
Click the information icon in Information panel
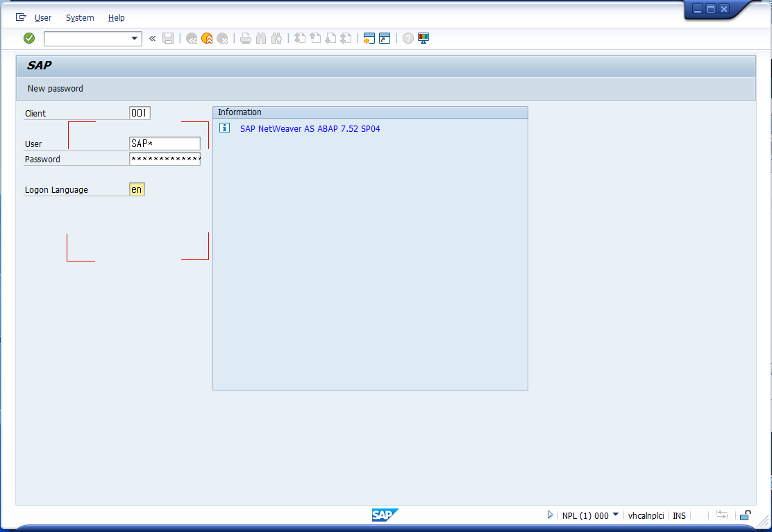[224, 128]
